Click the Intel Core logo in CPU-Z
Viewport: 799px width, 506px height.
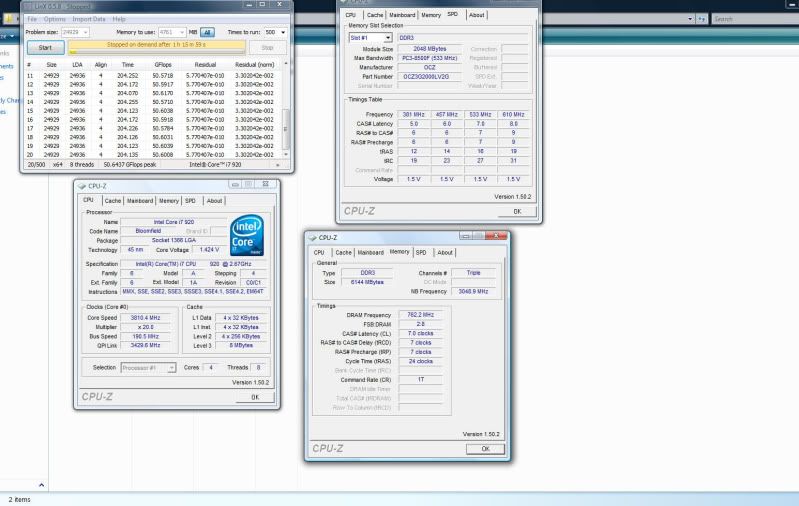pyautogui.click(x=247, y=235)
